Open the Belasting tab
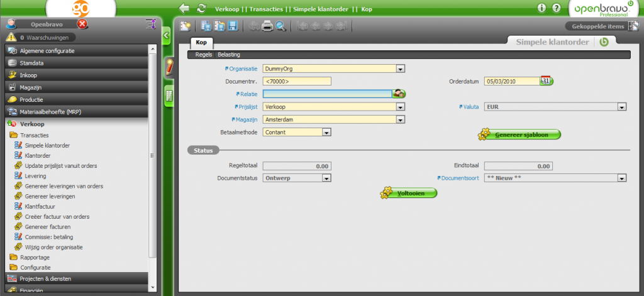The image size is (644, 296). tap(229, 55)
